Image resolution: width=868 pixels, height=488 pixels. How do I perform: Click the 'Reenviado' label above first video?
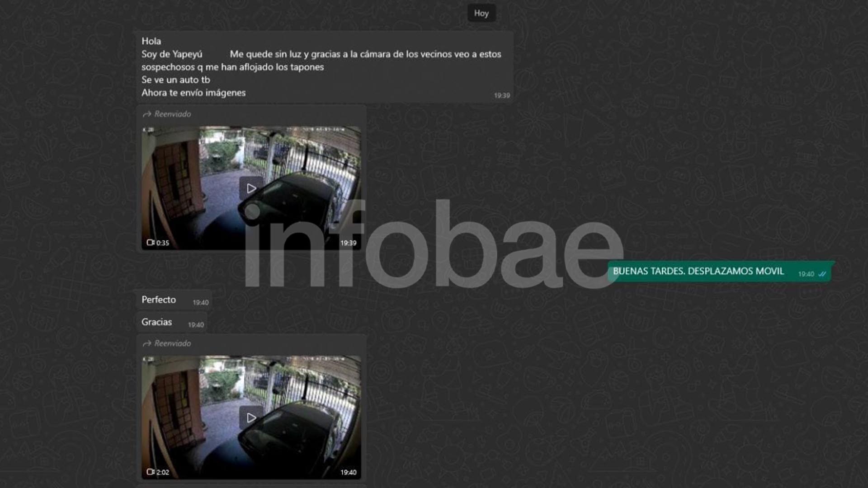point(173,114)
